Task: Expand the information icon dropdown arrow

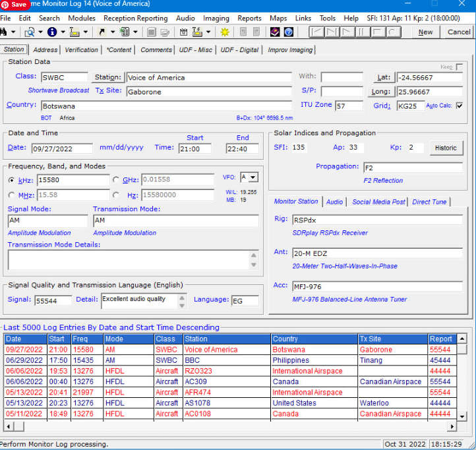Action: (63, 32)
